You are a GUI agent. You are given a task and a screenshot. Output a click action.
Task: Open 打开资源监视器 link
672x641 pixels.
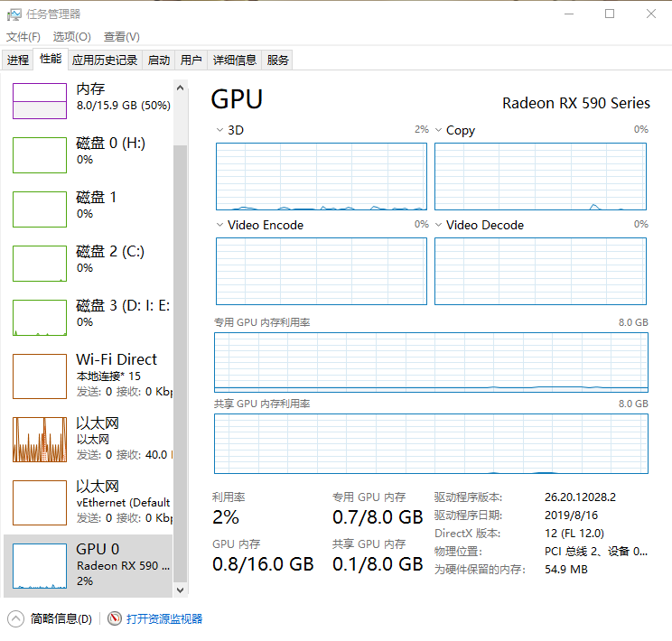(164, 618)
